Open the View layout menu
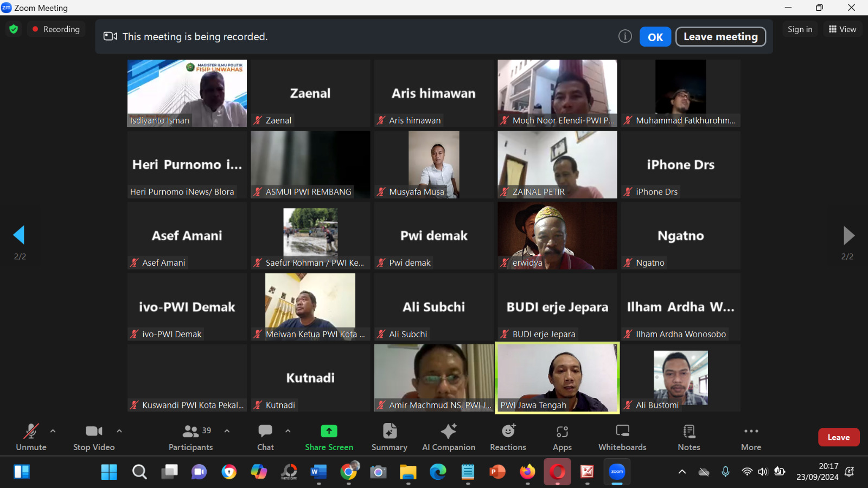This screenshot has height=488, width=868. tap(842, 29)
